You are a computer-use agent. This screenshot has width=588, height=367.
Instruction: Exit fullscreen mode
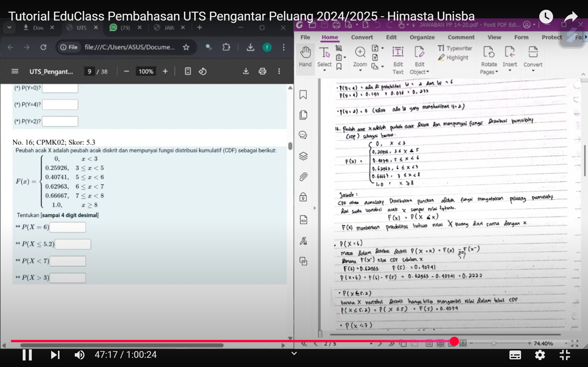click(564, 355)
